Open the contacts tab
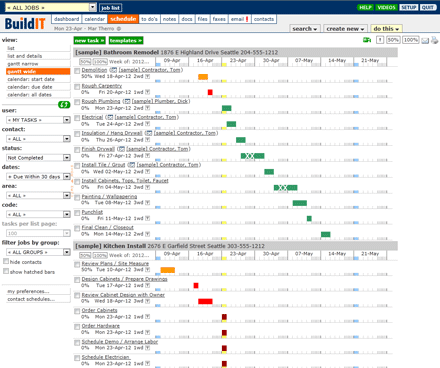The image size is (440, 368). pos(264,19)
